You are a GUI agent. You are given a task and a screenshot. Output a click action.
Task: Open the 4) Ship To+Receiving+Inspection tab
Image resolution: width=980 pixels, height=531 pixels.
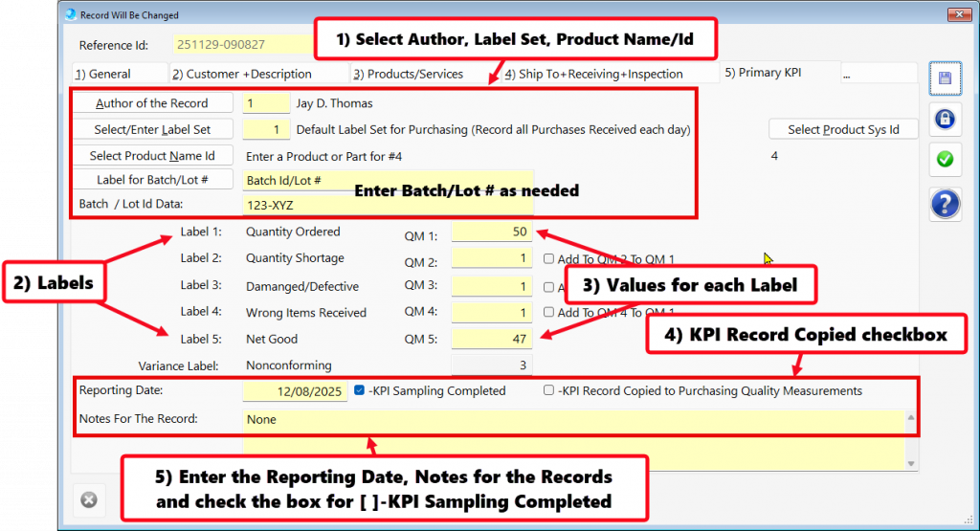(593, 74)
